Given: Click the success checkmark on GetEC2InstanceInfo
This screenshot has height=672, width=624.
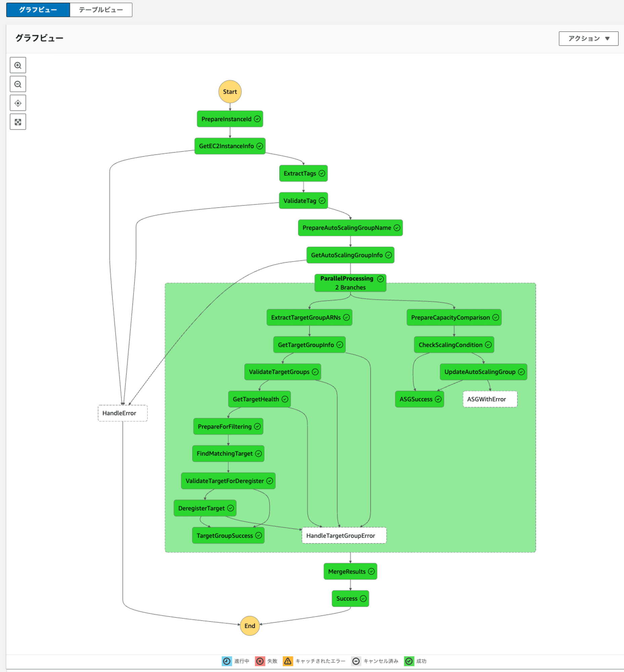Looking at the screenshot, I should click(260, 146).
